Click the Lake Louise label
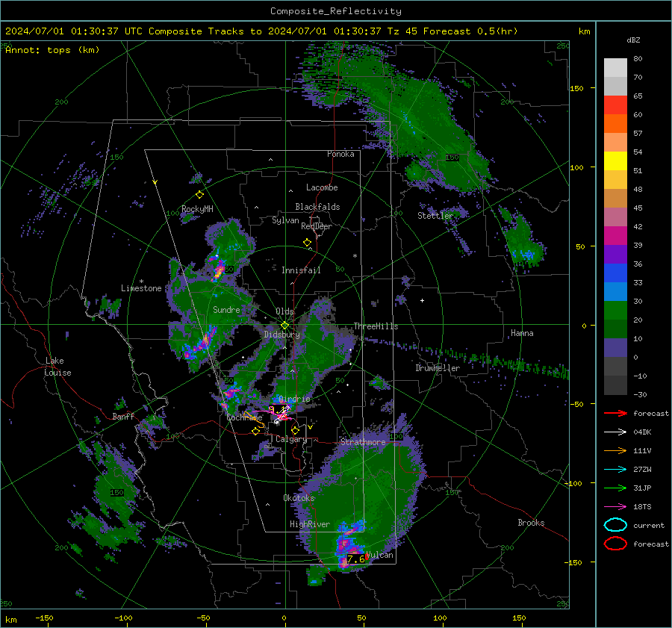Image resolution: width=672 pixels, height=628 pixels. (58, 367)
